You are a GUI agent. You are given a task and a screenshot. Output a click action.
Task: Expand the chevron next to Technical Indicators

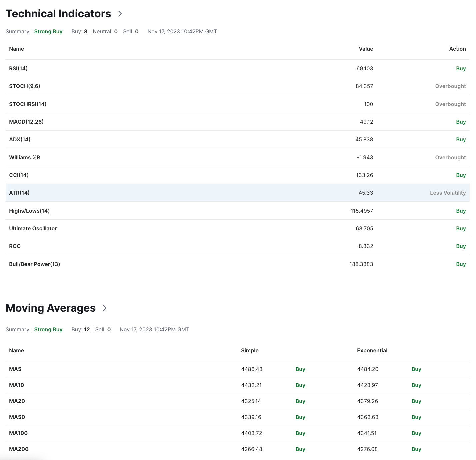[120, 14]
